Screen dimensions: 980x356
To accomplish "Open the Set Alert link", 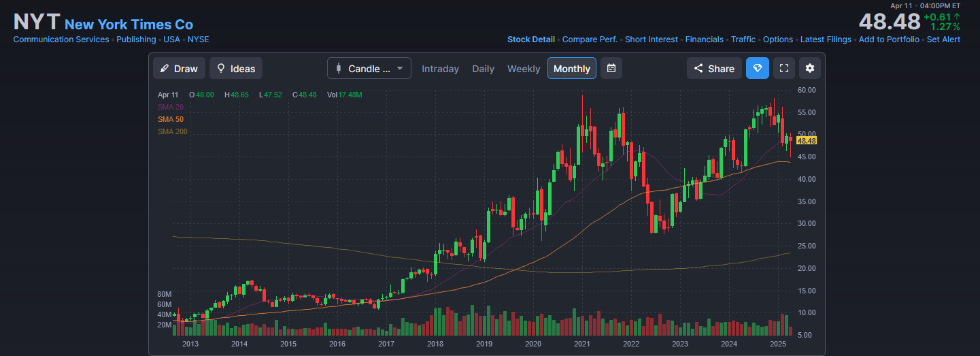I will click(x=943, y=39).
